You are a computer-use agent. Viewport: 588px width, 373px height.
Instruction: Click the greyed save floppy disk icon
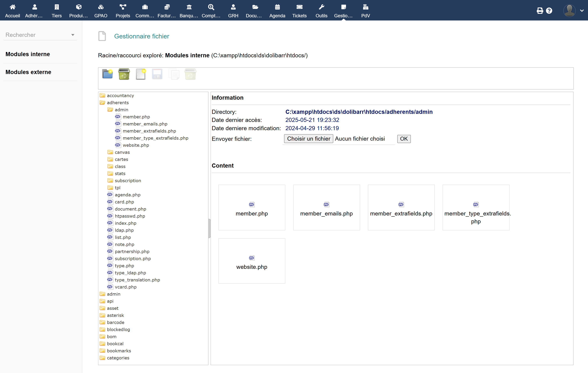coord(157,74)
